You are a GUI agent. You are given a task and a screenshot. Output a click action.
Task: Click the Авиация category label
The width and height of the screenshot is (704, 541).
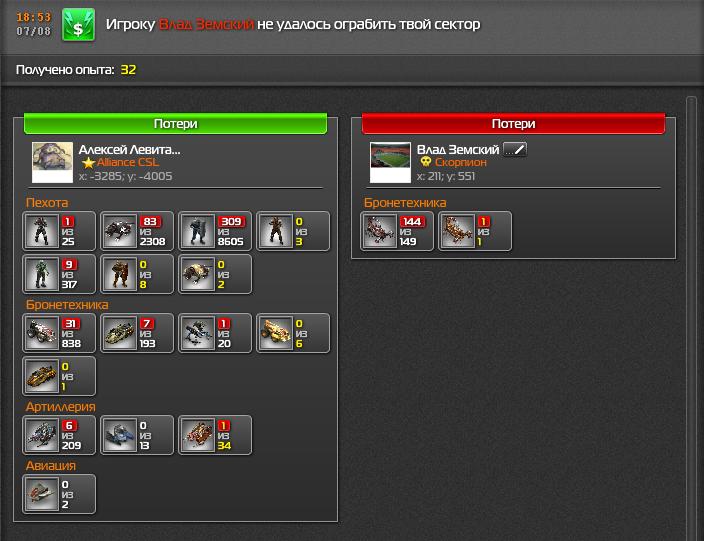[51, 466]
